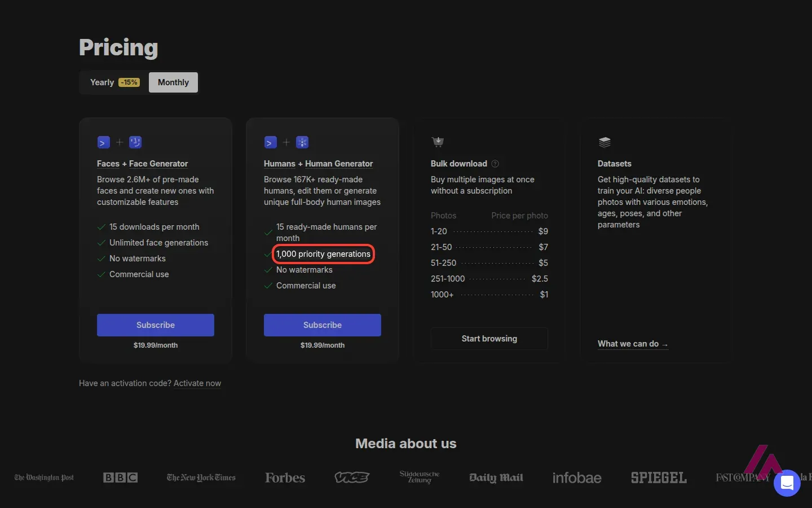Click the Pricing heading
This screenshot has width=812, height=508.
tap(118, 47)
